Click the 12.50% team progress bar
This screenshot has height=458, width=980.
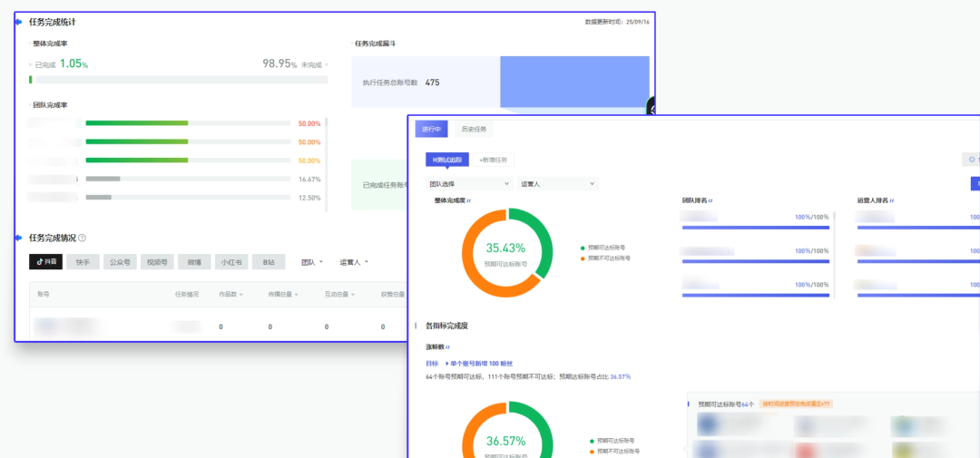click(x=188, y=198)
